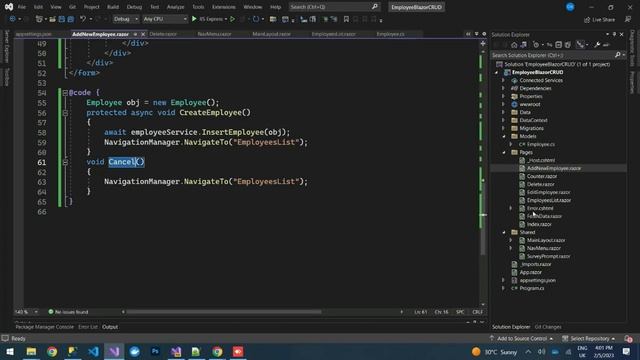Expand the Migrations folder node

[x=503, y=128]
